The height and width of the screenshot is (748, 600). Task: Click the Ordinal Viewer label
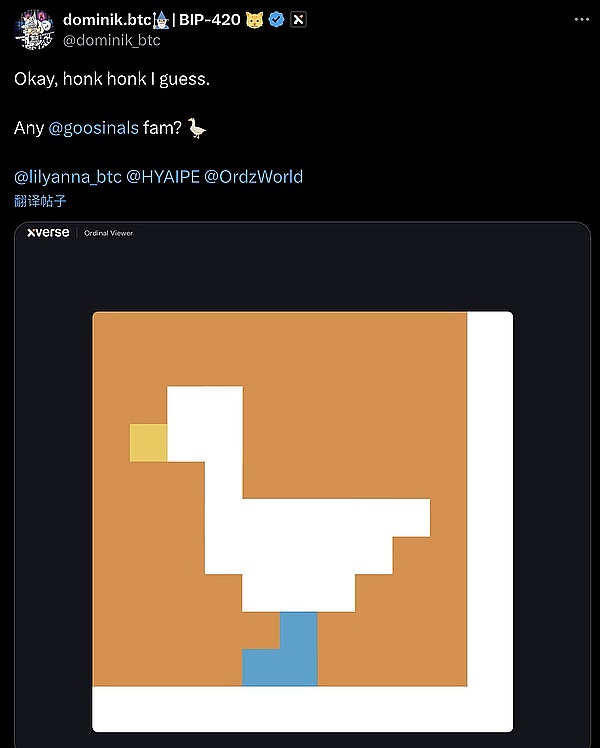pyautogui.click(x=108, y=233)
